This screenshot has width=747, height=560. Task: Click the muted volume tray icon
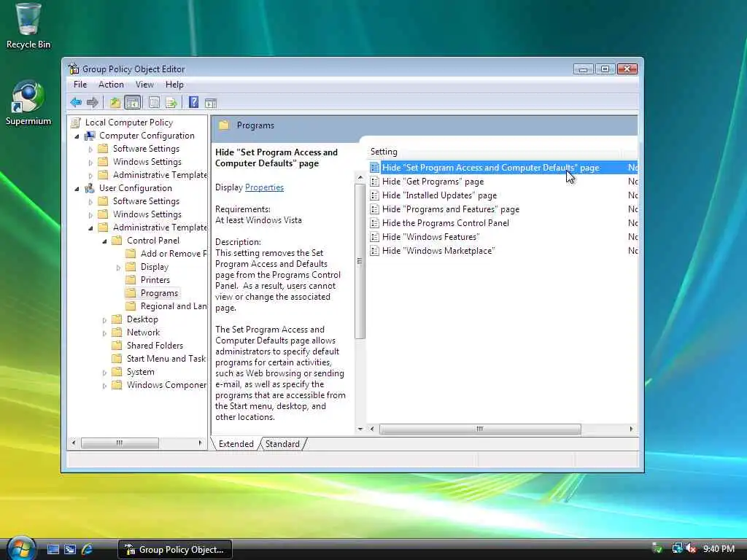tap(691, 548)
